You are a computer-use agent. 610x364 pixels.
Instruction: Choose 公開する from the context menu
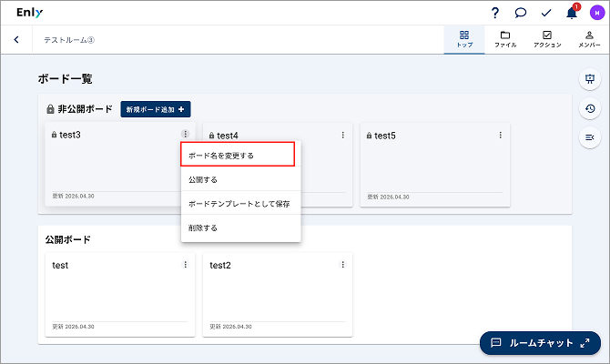[240, 179]
